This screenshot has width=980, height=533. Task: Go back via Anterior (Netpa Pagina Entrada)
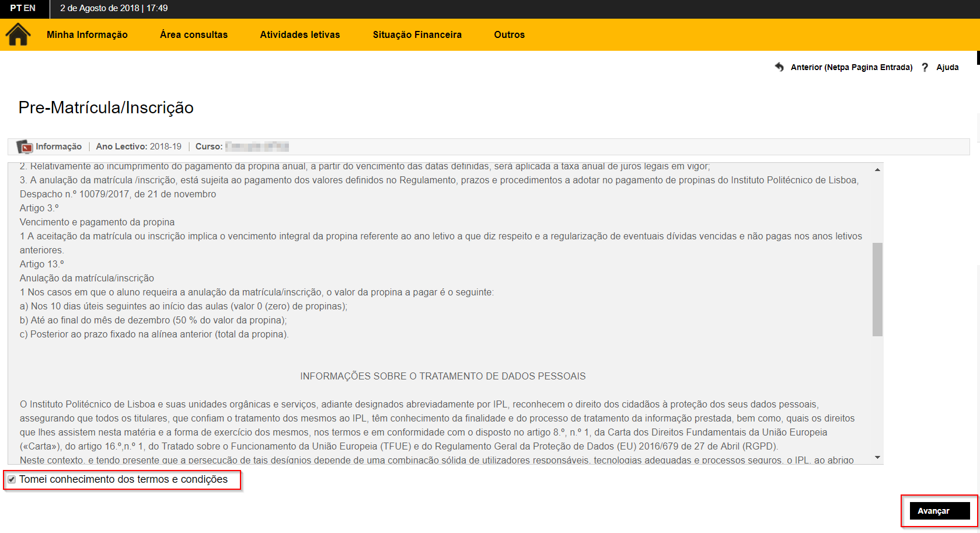coord(852,67)
